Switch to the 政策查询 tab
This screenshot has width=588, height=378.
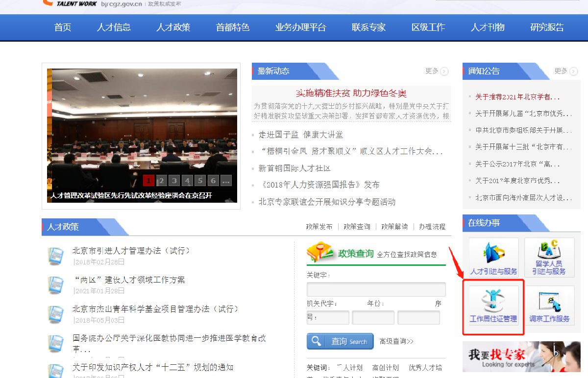(357, 227)
